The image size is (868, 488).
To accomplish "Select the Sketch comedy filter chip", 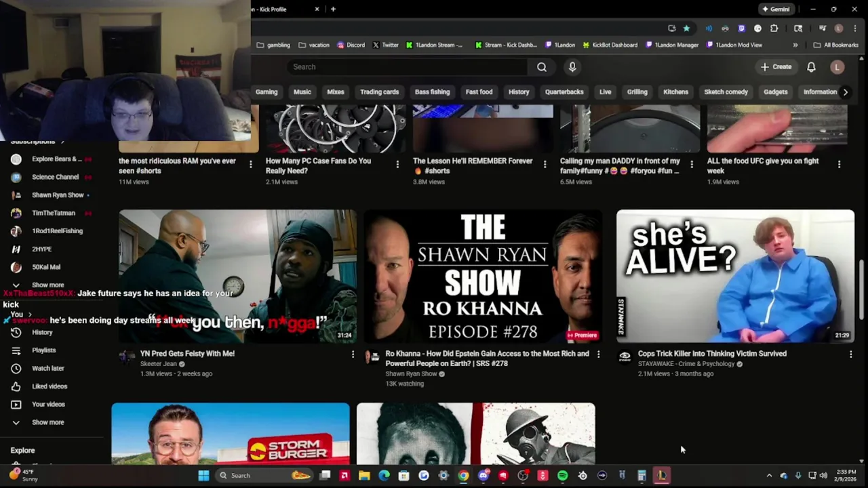I will pyautogui.click(x=726, y=92).
